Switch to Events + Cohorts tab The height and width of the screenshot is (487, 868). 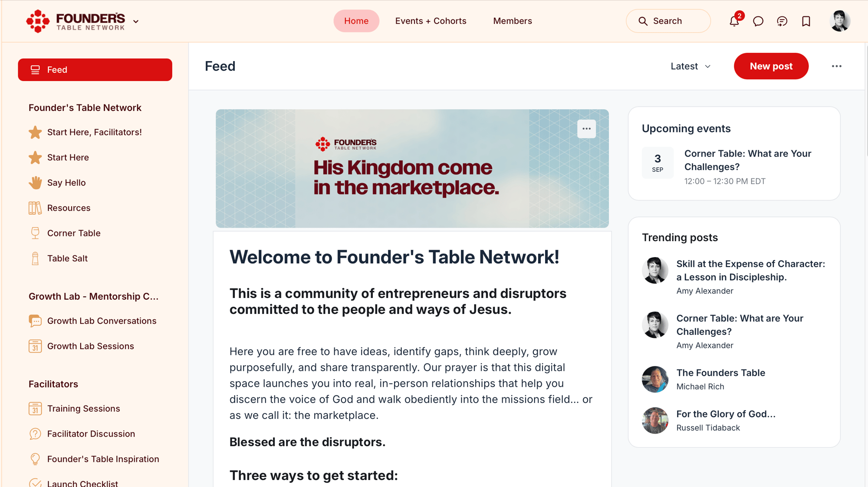431,21
